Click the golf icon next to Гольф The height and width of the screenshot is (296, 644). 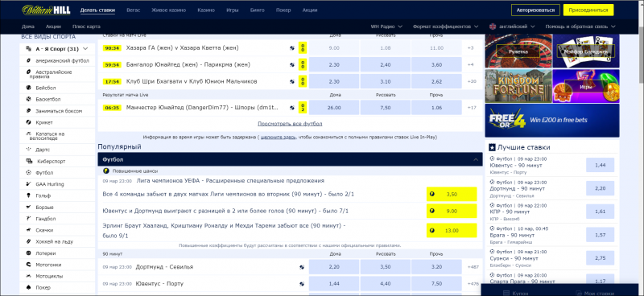click(x=28, y=195)
